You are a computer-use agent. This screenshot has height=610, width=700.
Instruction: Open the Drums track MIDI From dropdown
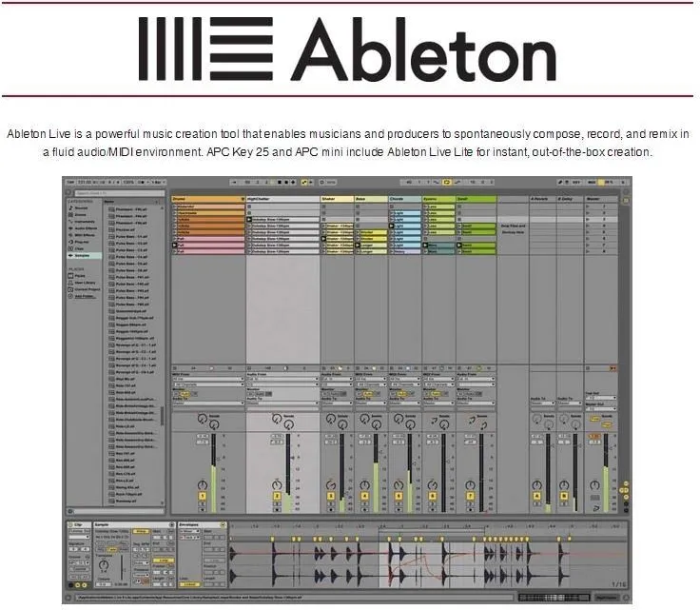click(x=208, y=379)
